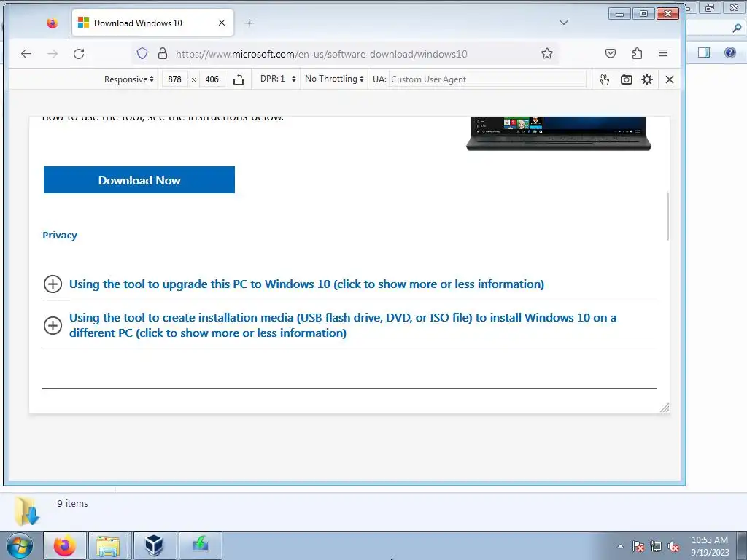The image size is (747, 560).
Task: Open Windows Explorer from the taskbar
Action: click(x=108, y=545)
